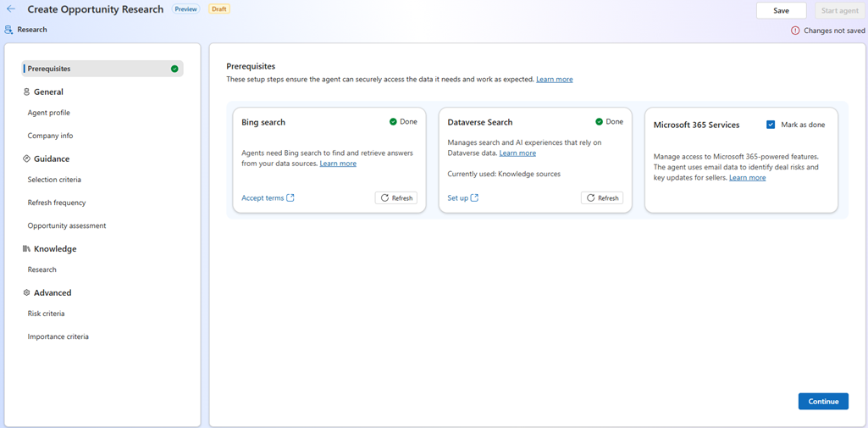The image size is (868, 428).
Task: Click the external link icon by Set up
Action: [474, 198]
